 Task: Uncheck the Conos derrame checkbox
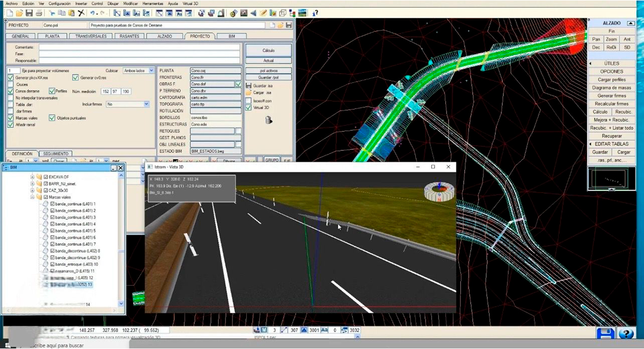[x=11, y=91]
